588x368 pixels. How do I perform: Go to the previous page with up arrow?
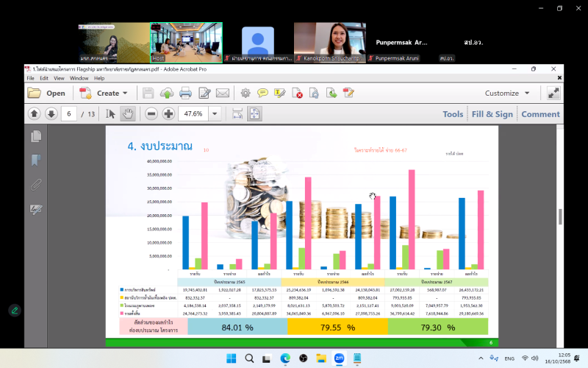click(34, 113)
